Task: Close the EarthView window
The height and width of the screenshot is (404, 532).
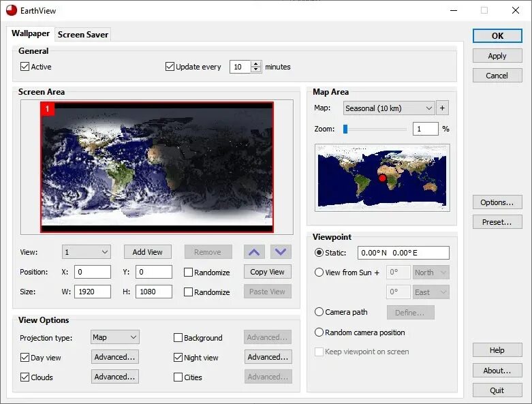Action: (516, 10)
